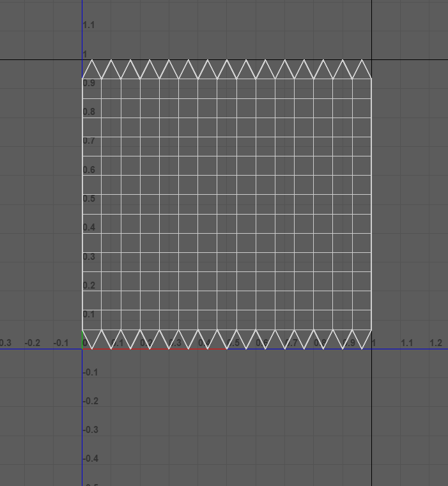
Task: Select the right border edge of UV shell
Action: 372,204
